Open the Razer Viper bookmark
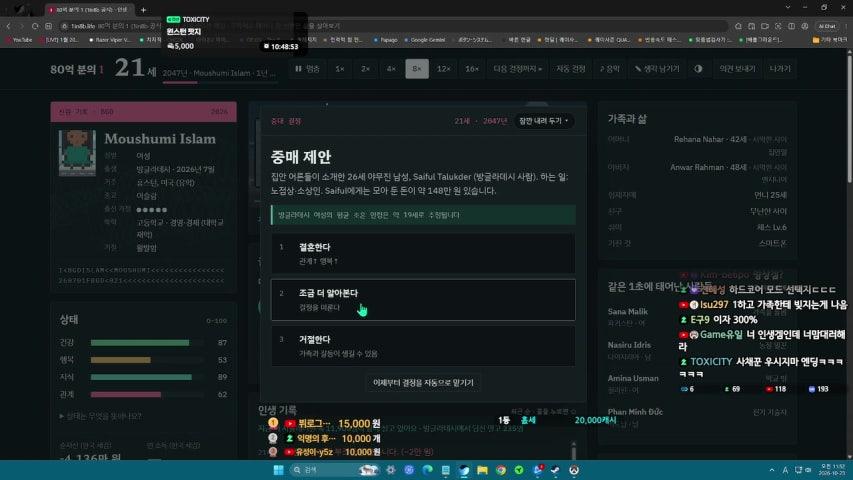853x480 pixels. (x=110, y=40)
